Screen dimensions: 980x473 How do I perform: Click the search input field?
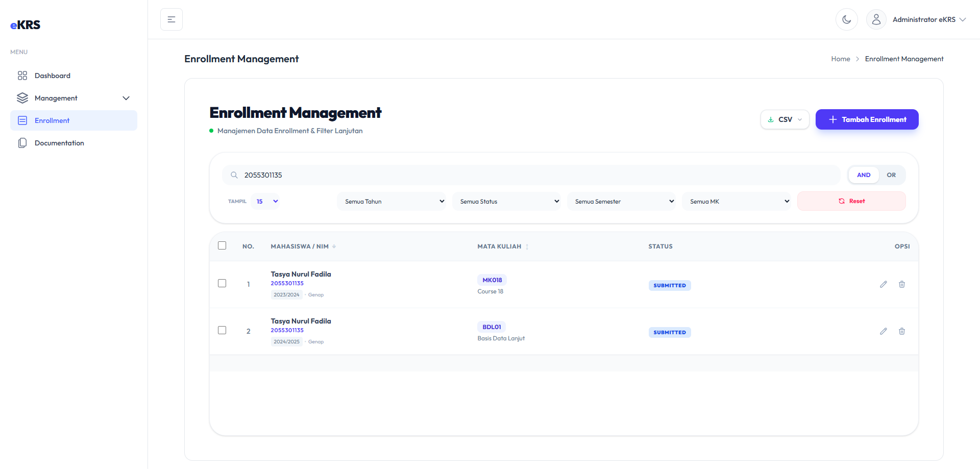531,175
